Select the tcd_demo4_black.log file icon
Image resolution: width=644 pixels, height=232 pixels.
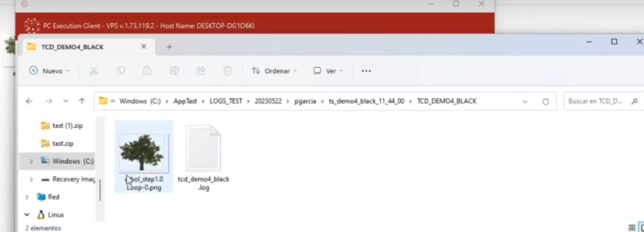pos(203,148)
